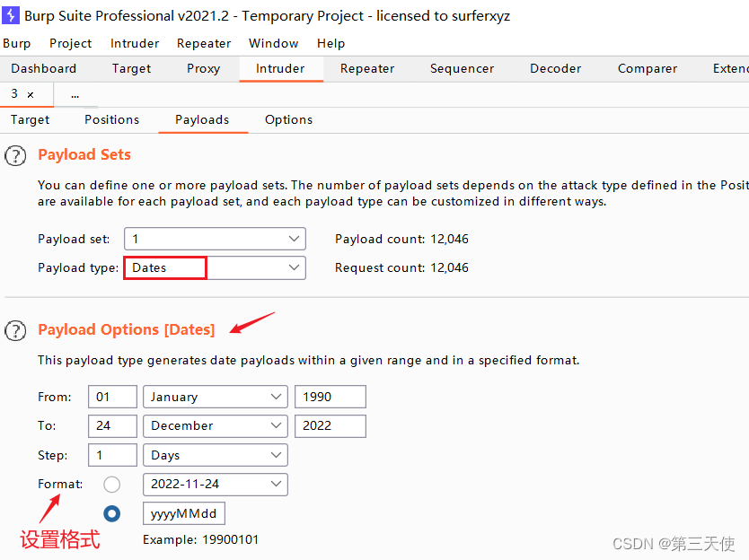Open the Step unit dropdown Days
Viewport: 749px width, 560px height.
[216, 455]
